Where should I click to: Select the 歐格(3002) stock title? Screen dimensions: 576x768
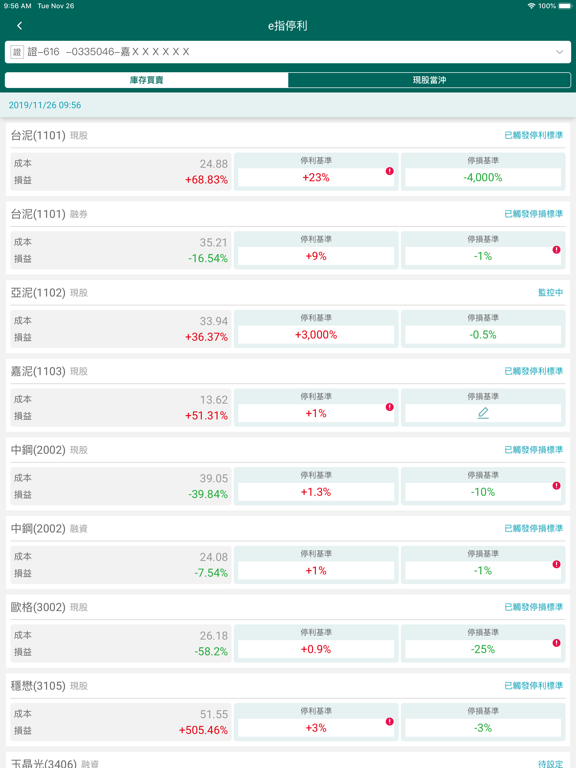point(38,607)
